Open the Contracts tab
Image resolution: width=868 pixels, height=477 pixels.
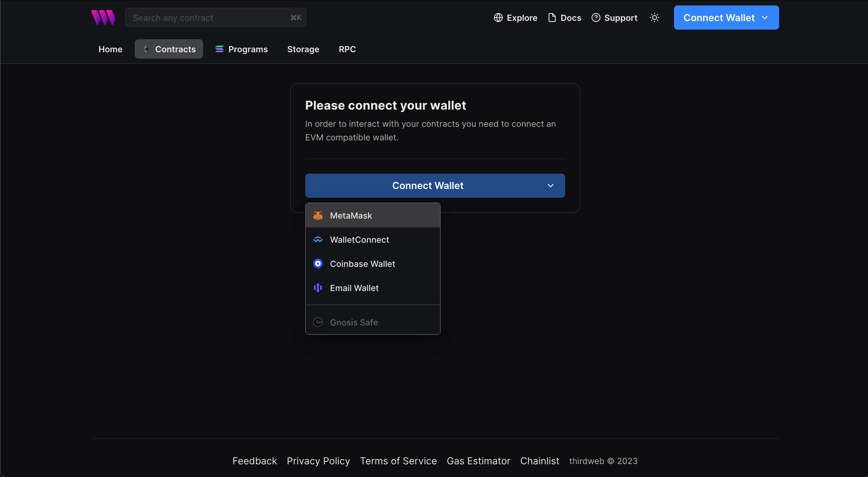tap(169, 49)
